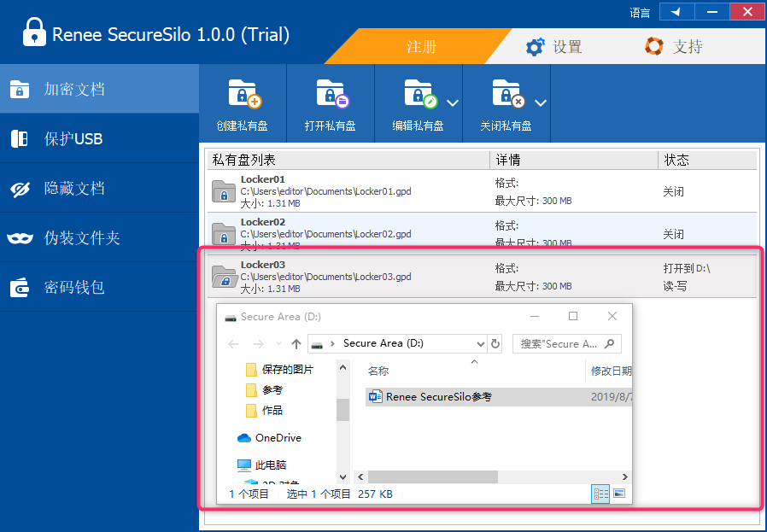767x532 pixels.
Task: Click 打开到 D:\ status of Locker03
Action: (687, 268)
